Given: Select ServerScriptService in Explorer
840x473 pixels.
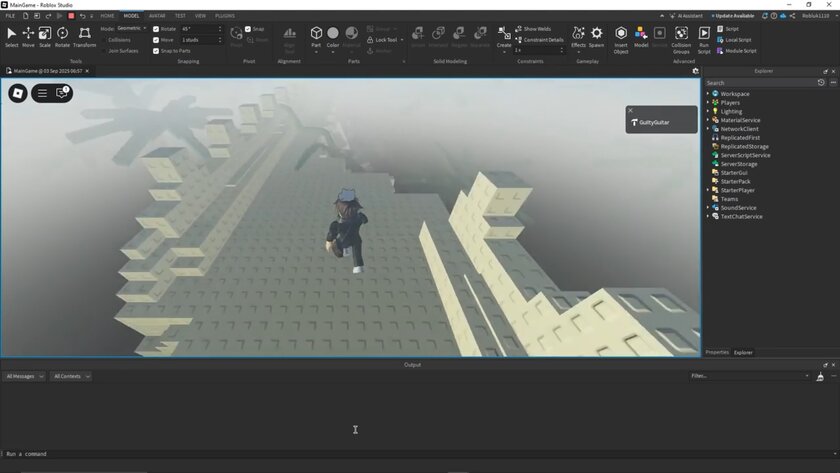Looking at the screenshot, I should pyautogui.click(x=745, y=155).
